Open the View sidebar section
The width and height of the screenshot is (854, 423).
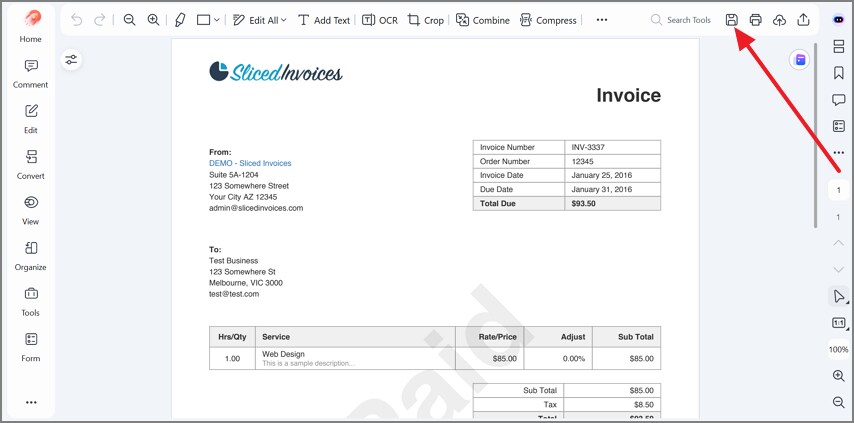coord(30,211)
